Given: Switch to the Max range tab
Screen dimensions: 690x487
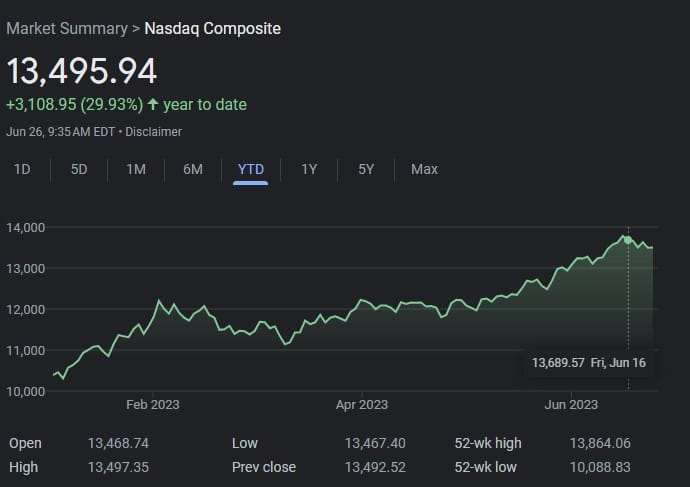Looking at the screenshot, I should [425, 169].
